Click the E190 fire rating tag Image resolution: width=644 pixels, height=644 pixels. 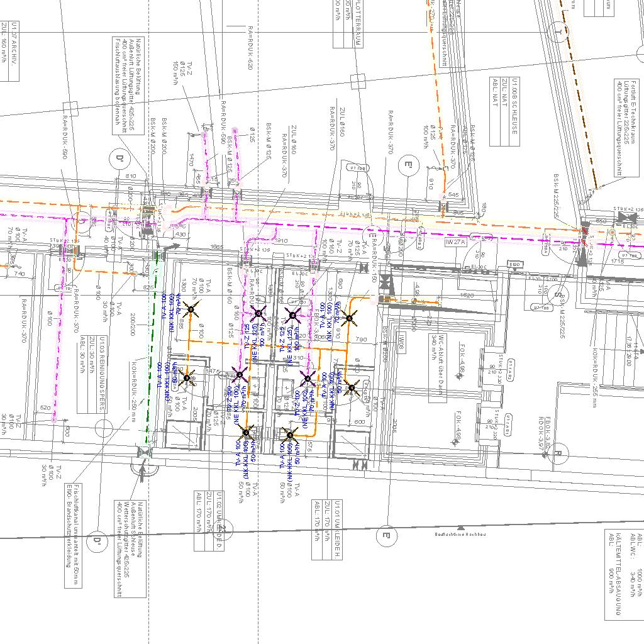515,265
